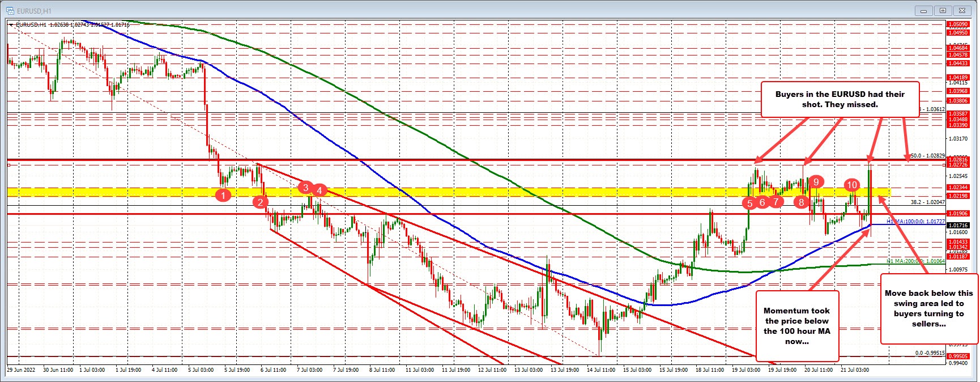
Task: Select the Fibonacci '0.0 - 0.99515' label
Action: point(930,353)
